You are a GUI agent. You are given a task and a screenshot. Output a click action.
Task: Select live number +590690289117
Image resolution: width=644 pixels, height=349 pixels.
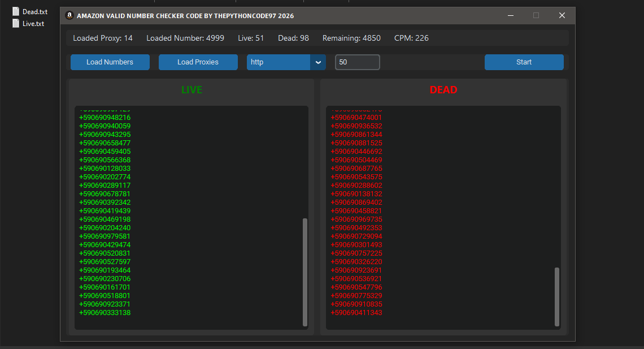tap(105, 186)
